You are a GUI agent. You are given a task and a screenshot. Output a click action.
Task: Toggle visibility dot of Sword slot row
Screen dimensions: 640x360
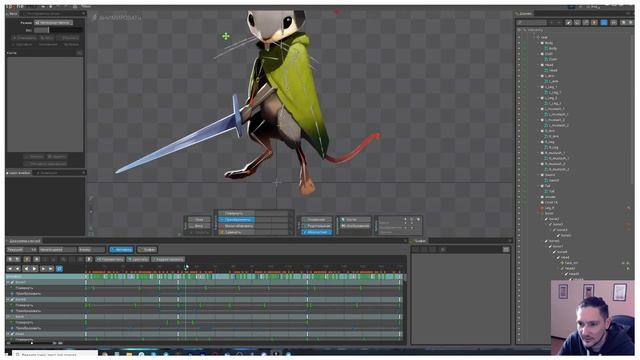(520, 175)
